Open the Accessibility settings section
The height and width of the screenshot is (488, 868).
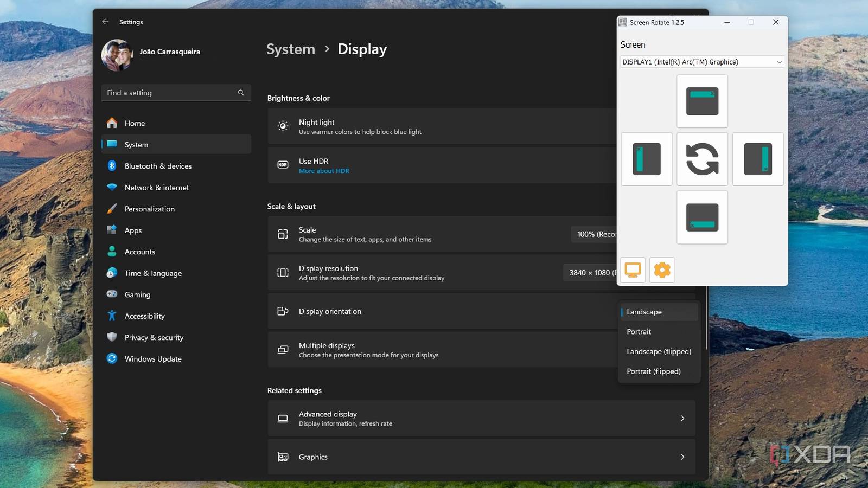(x=144, y=316)
